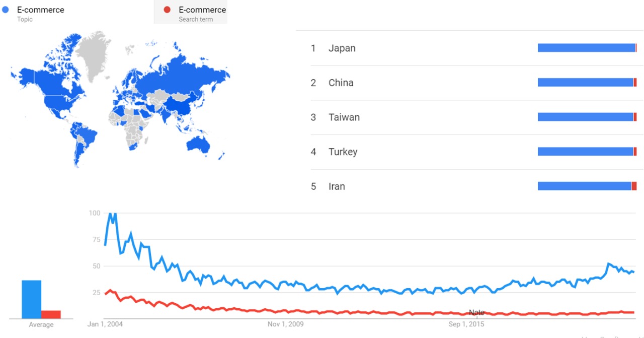
Task: Choose Iran in the ranked list
Action: (337, 186)
